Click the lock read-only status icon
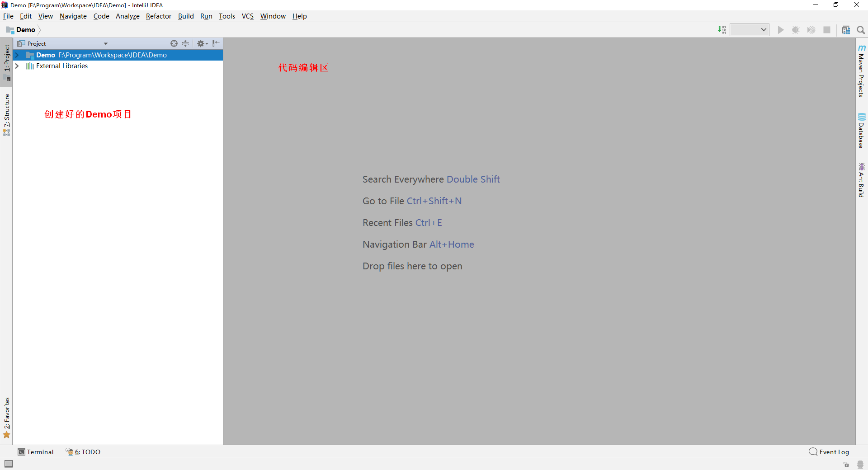868x470 pixels. click(x=846, y=465)
